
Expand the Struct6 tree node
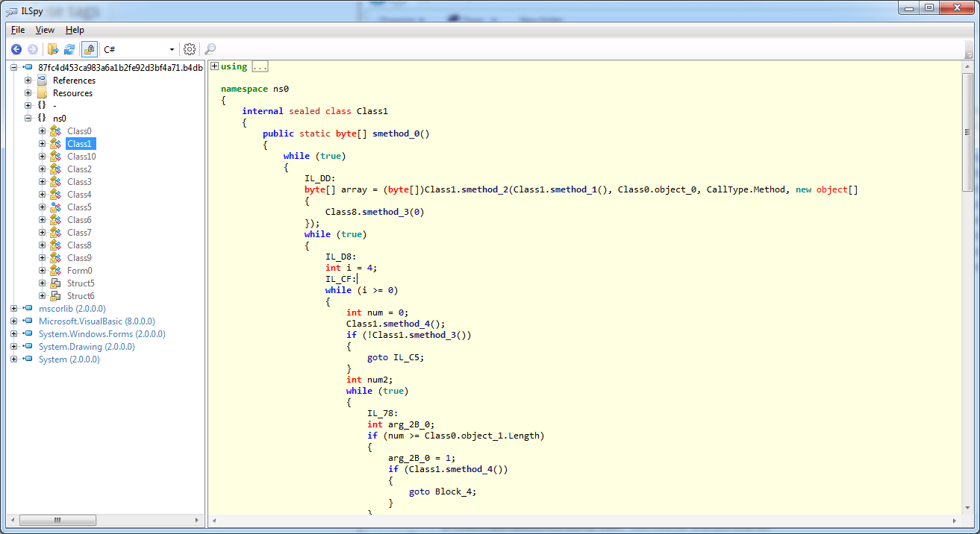click(x=43, y=296)
